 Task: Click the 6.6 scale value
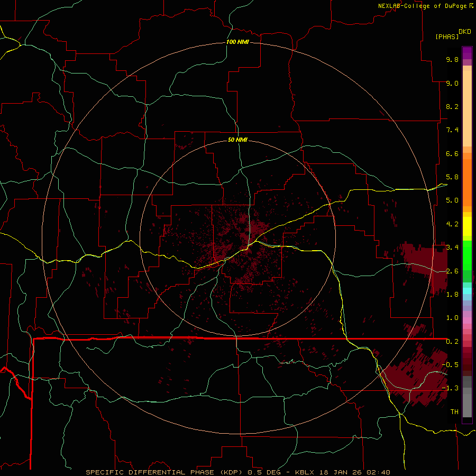coord(452,154)
